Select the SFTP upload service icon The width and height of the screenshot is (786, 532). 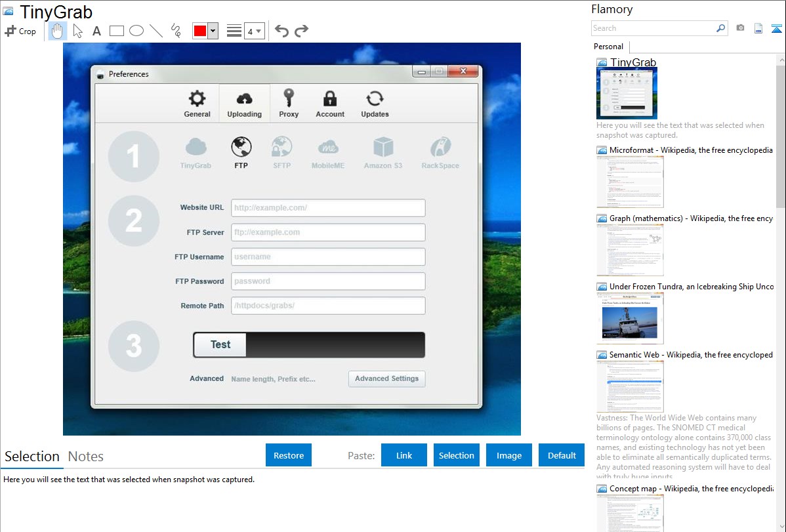point(281,153)
